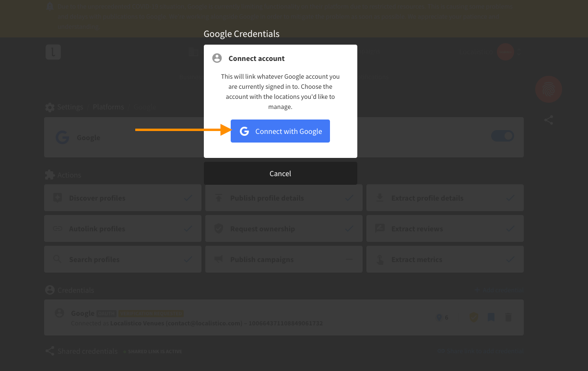588x371 pixels.
Task: Click the Google Credentials dialog title
Action: (x=242, y=34)
